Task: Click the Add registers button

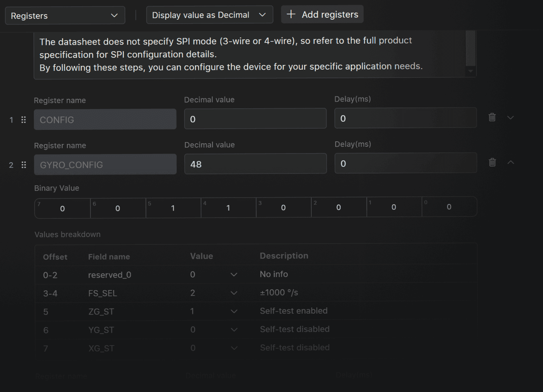Action: point(322,14)
